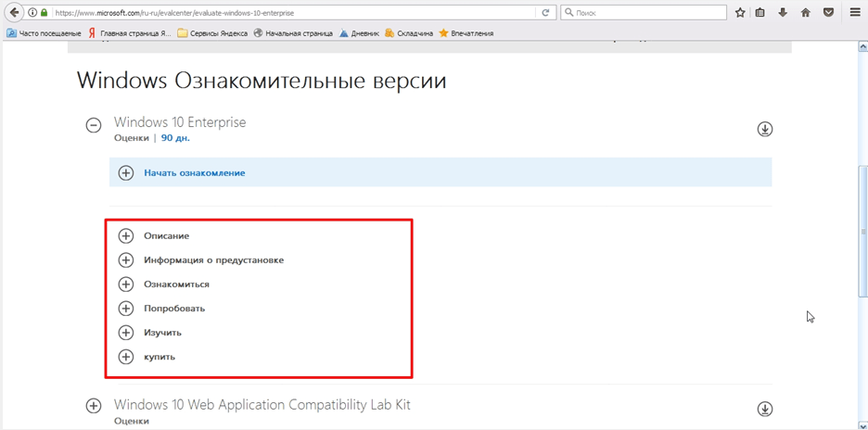The height and width of the screenshot is (430, 868).
Task: Open 'Сервисы Яндекса' bookmarks folder
Action: [212, 33]
